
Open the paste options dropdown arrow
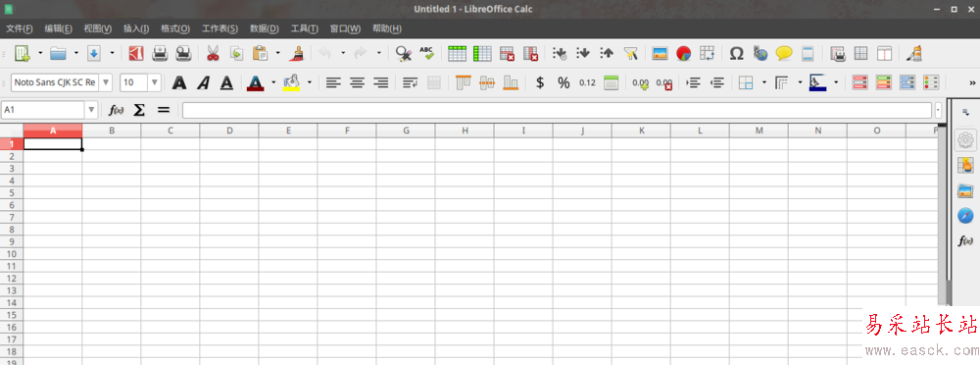pyautogui.click(x=278, y=54)
